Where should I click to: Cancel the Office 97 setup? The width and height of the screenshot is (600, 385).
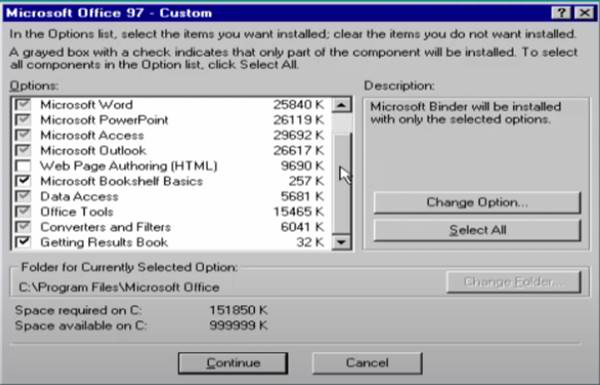click(367, 363)
